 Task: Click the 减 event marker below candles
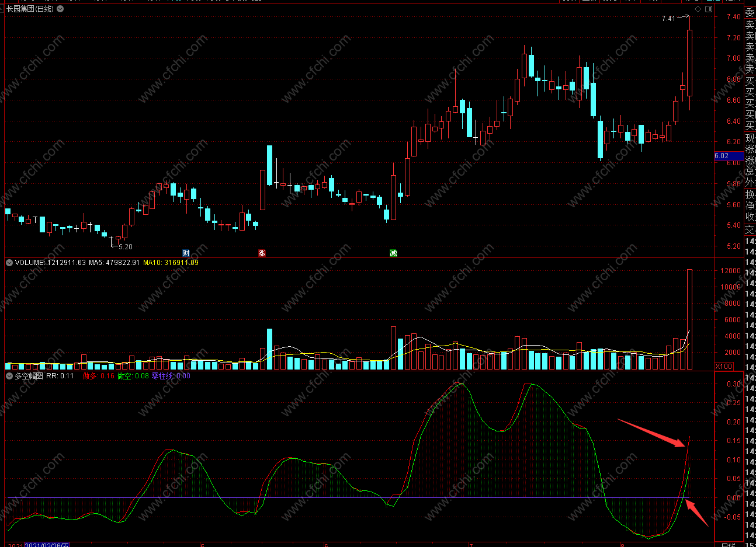point(393,253)
